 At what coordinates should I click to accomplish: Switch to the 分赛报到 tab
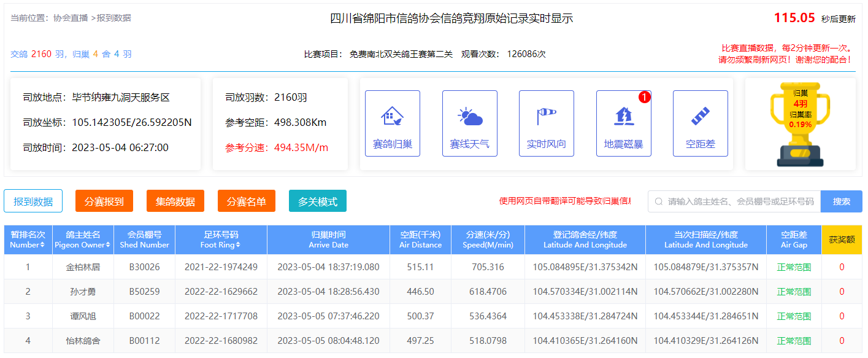(104, 201)
